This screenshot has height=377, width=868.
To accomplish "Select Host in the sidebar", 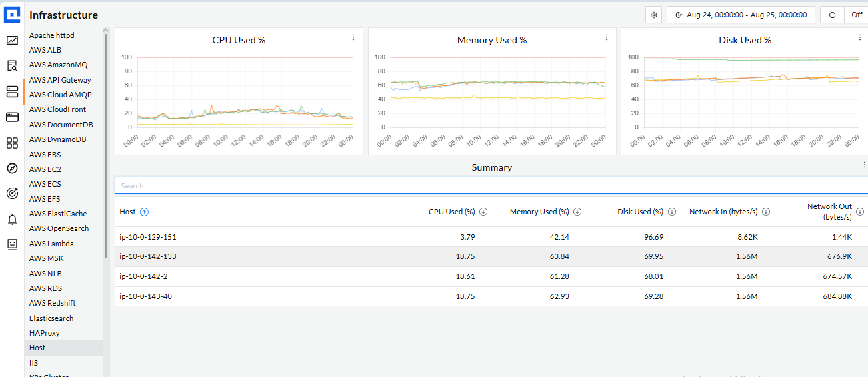I will point(63,348).
